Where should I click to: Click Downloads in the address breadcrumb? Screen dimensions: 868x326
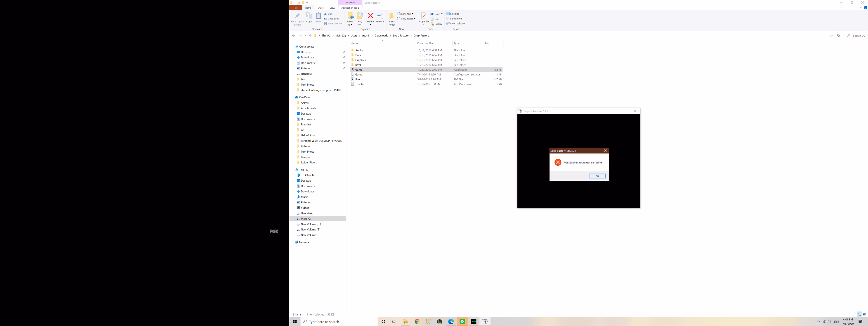pos(381,36)
